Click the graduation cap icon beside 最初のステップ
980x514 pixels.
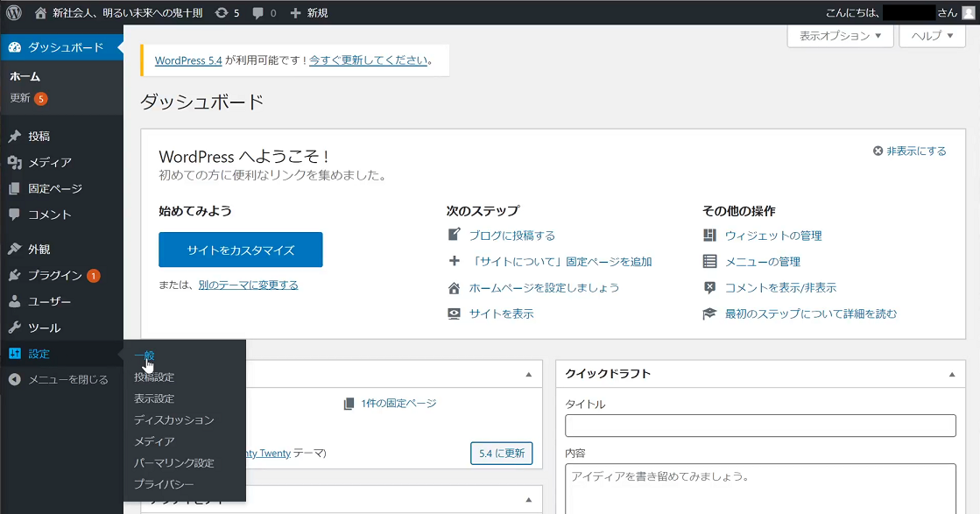click(x=709, y=313)
